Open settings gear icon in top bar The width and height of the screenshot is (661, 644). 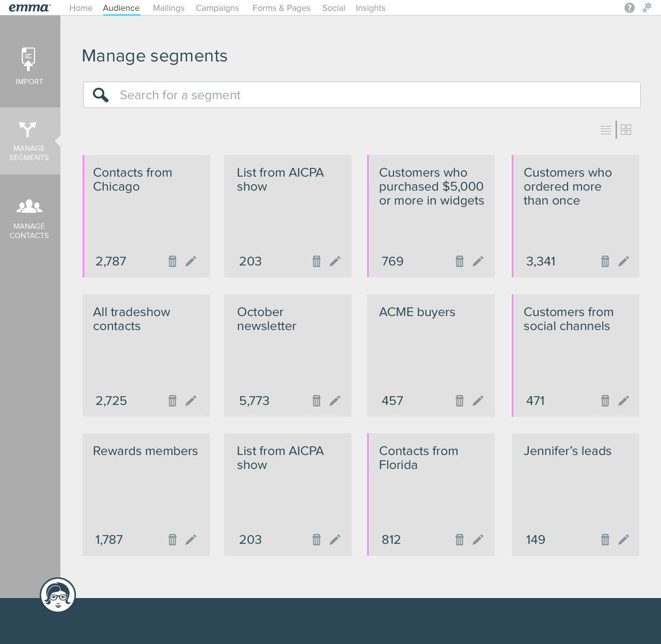(647, 8)
